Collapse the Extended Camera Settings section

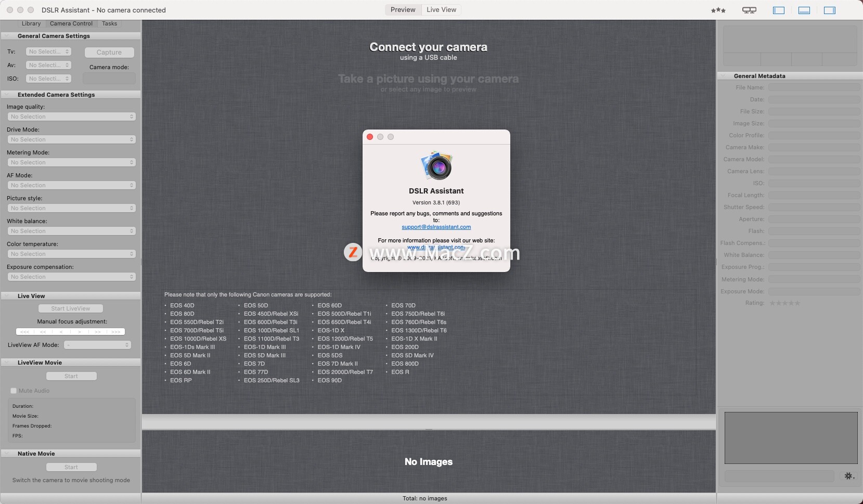point(7,95)
